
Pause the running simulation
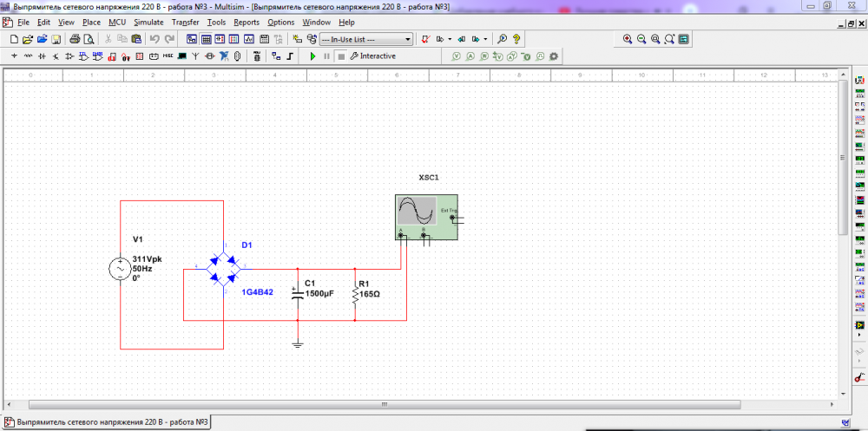pyautogui.click(x=327, y=56)
